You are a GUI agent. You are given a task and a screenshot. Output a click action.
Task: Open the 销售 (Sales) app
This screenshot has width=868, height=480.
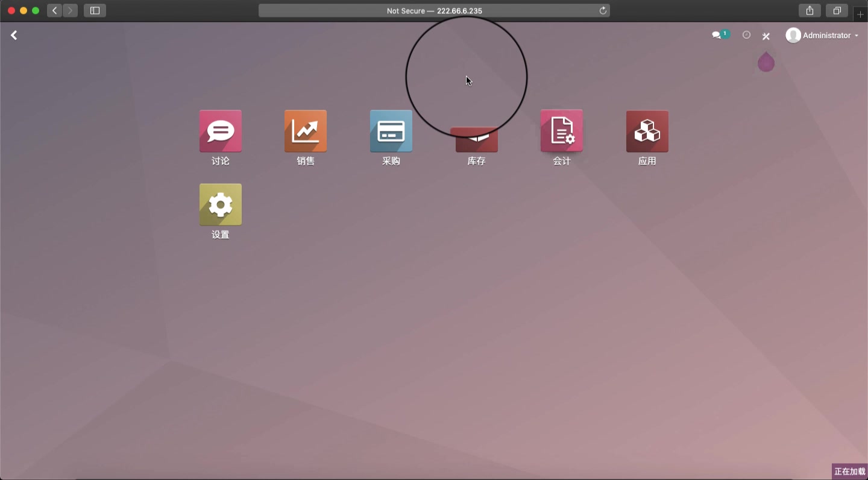306,131
